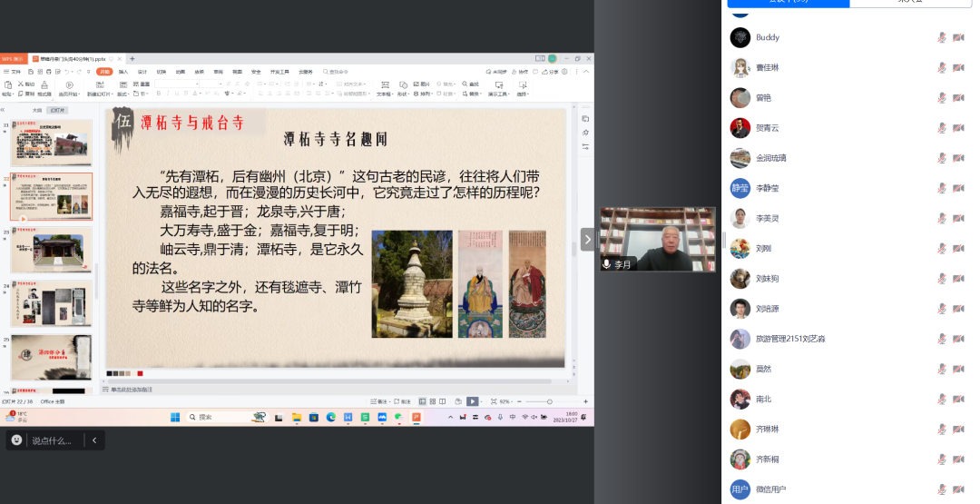Switch to the 开发工具 Developer tab
Viewport: 980px width, 504px height.
279,72
